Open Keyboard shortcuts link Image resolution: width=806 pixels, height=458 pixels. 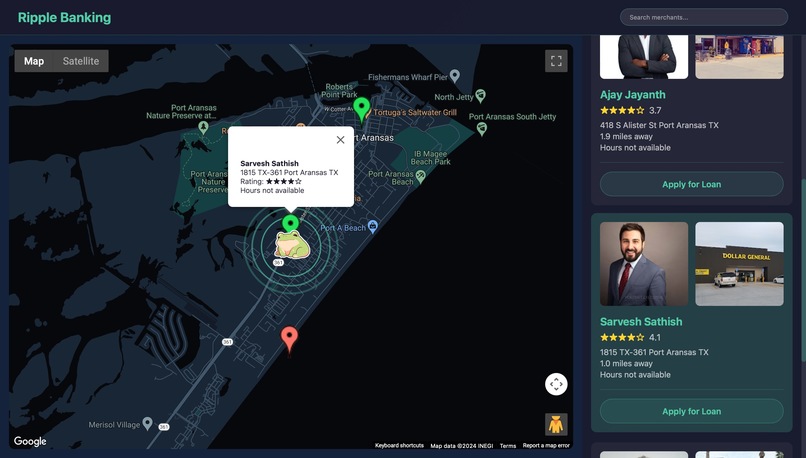coord(399,446)
